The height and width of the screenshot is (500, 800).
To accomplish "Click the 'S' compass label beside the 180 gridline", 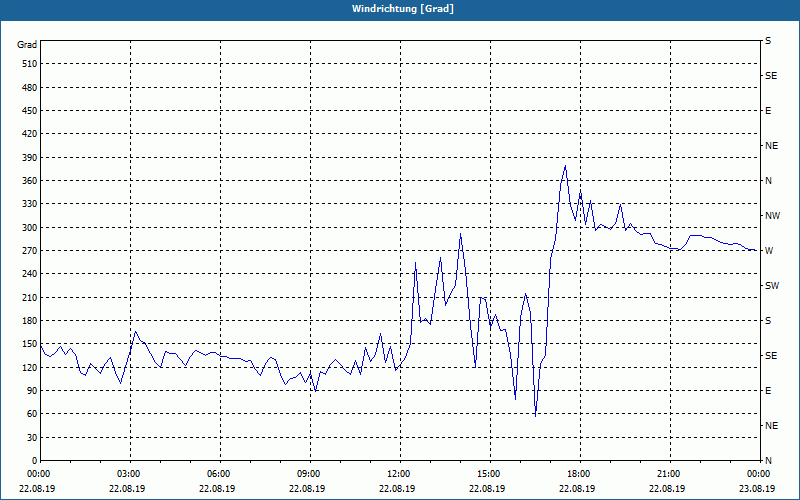I will (768, 321).
